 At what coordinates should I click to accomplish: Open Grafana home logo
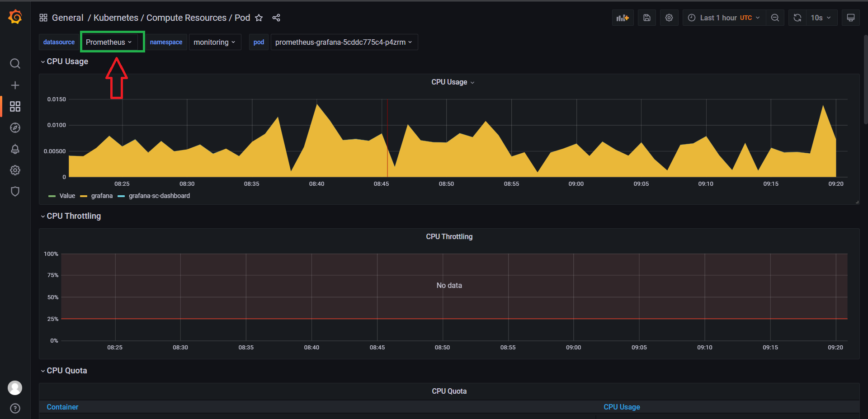pos(15,17)
